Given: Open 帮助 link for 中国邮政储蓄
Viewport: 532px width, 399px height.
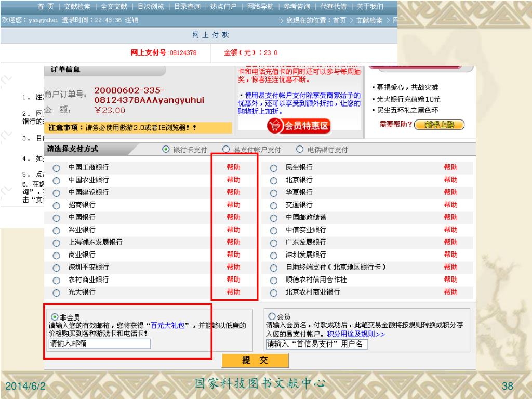Looking at the screenshot, I should tap(450, 217).
